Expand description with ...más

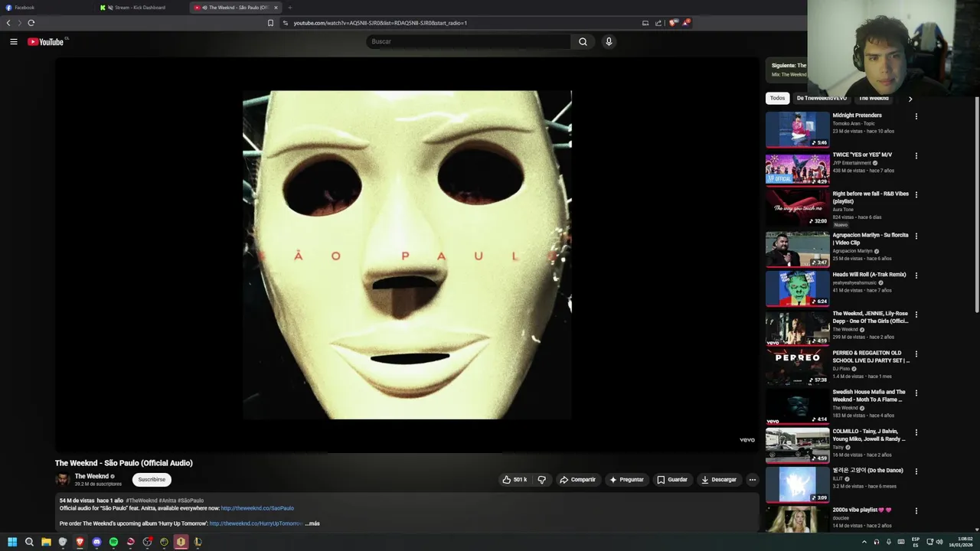coord(312,523)
